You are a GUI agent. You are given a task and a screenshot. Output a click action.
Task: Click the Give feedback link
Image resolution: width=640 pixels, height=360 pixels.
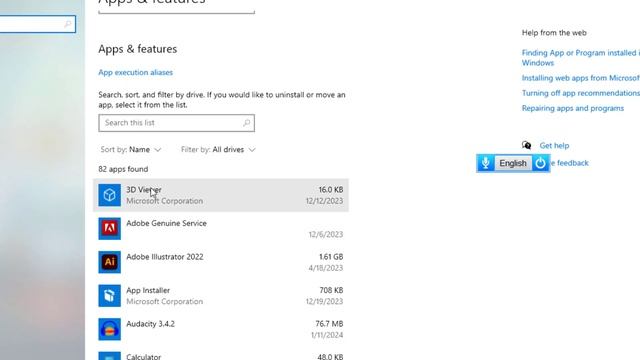click(x=569, y=163)
